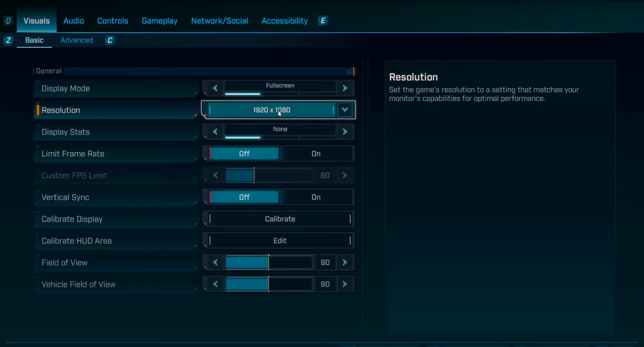Click the Calibrate display button
Image resolution: width=644 pixels, height=347 pixels.
pyautogui.click(x=280, y=219)
